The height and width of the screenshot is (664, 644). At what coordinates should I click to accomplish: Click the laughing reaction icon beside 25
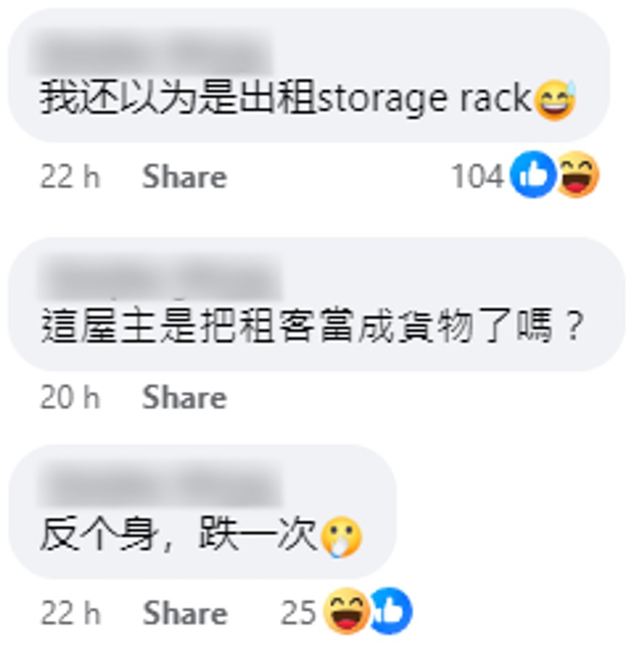coord(346,611)
